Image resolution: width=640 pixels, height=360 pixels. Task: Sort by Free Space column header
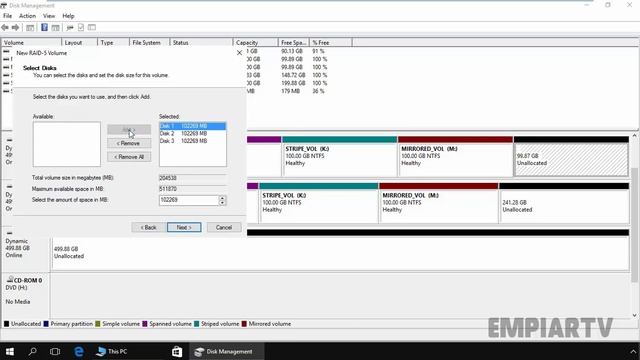tap(294, 42)
